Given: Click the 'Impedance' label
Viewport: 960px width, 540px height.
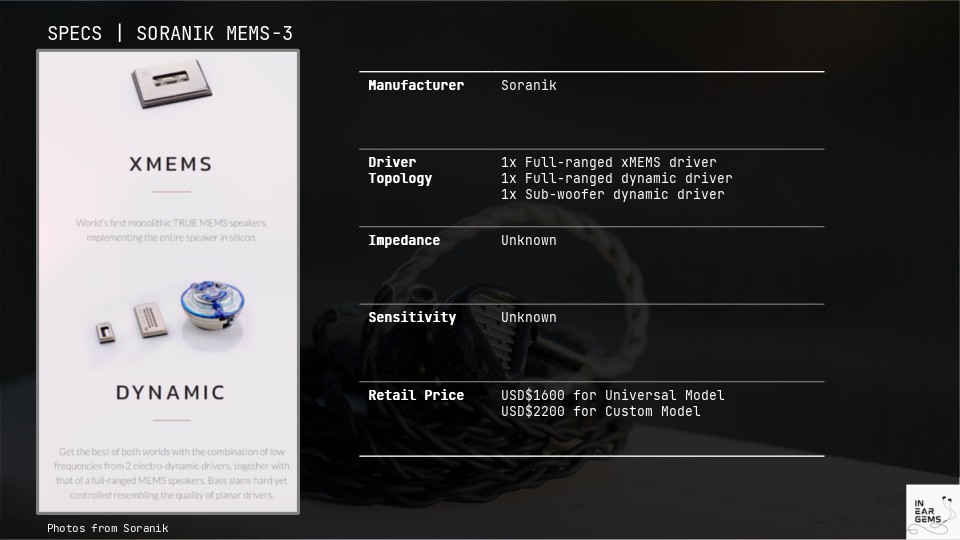Looking at the screenshot, I should click(x=403, y=240).
